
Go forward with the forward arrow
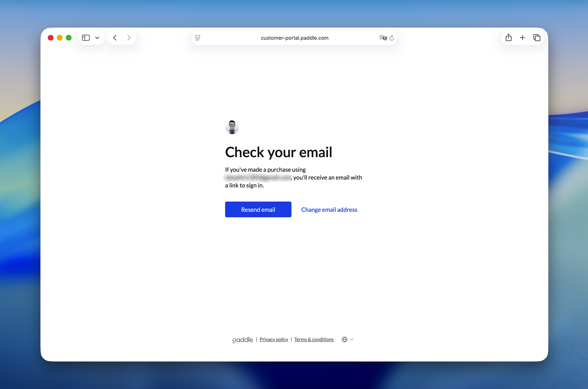click(129, 38)
